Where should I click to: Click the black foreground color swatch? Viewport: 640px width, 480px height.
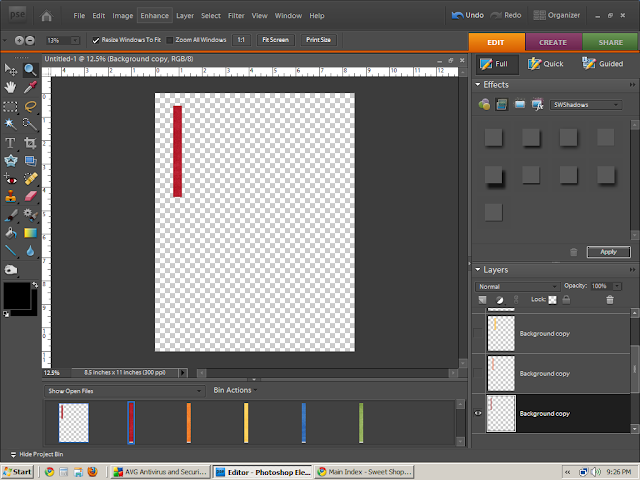16,295
